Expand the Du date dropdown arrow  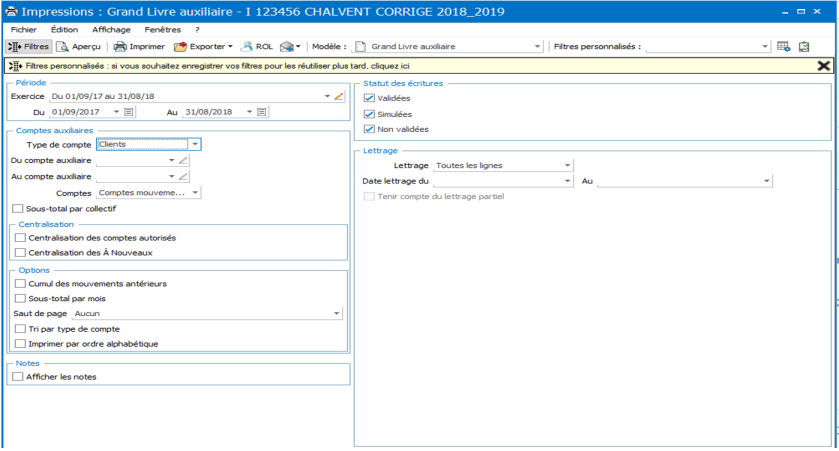coord(116,112)
